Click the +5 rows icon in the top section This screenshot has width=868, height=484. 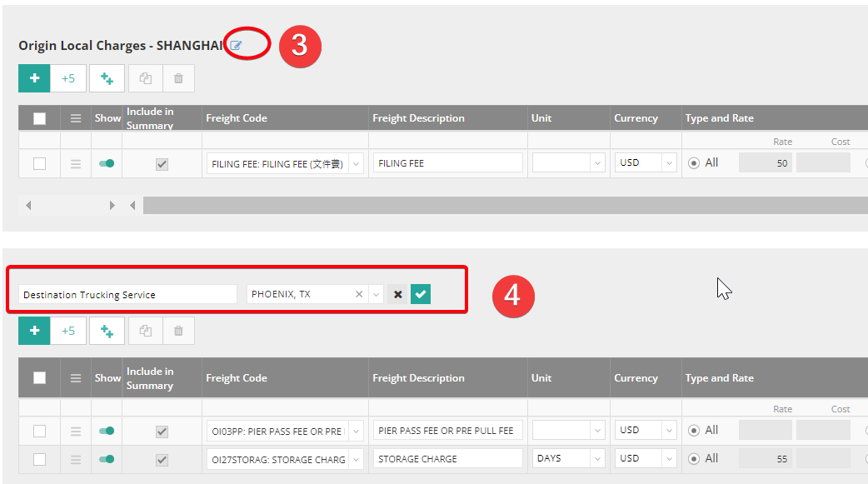(68, 77)
